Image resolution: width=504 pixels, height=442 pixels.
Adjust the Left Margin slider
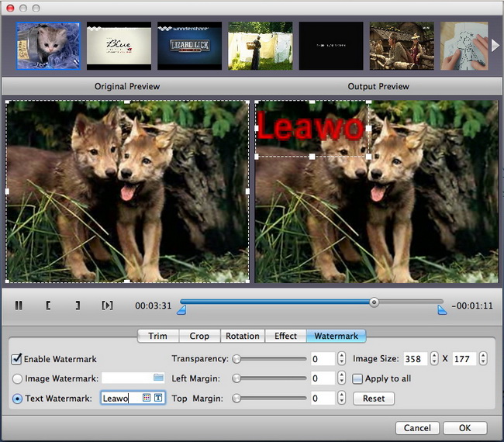coord(269,378)
